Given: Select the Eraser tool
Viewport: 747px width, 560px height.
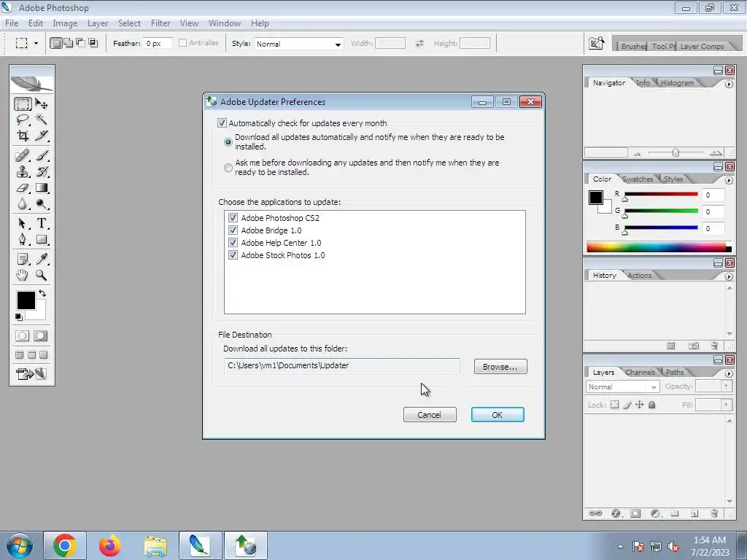Looking at the screenshot, I should (x=23, y=187).
